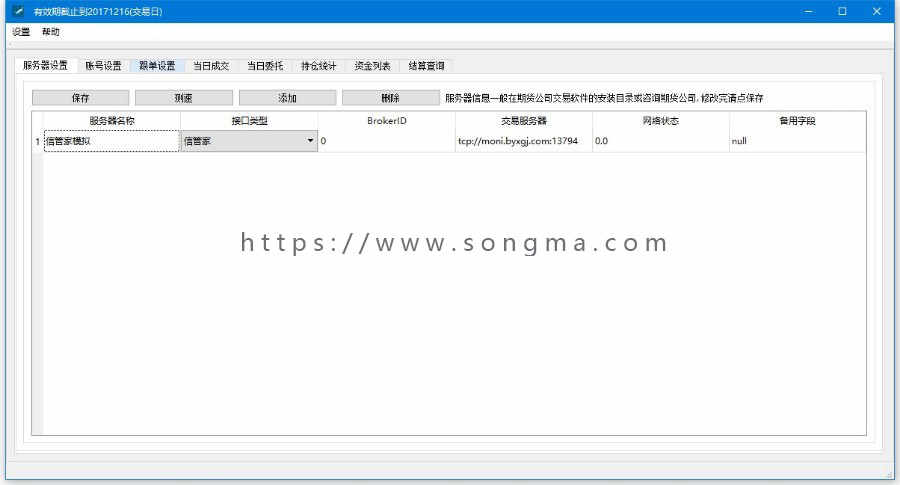Screen dimensions: 900x485
Task: Select the 服务器名称 column header
Action: (112, 121)
